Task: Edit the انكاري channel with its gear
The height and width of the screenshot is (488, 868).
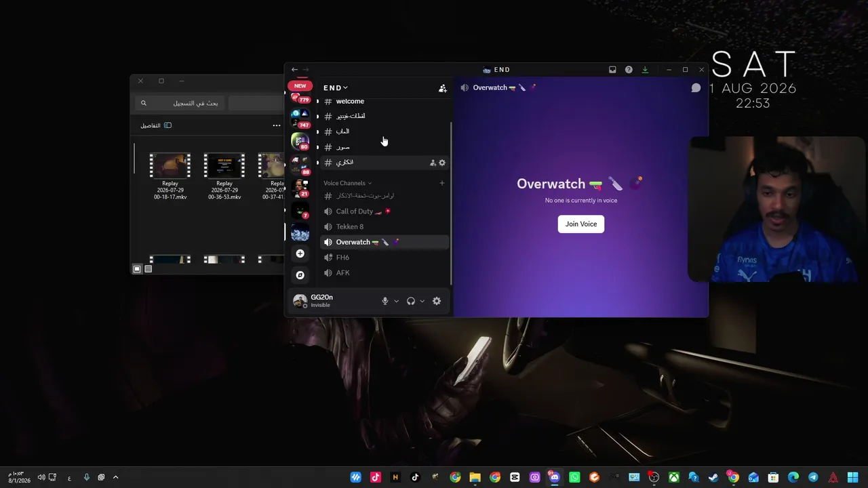Action: [x=442, y=163]
